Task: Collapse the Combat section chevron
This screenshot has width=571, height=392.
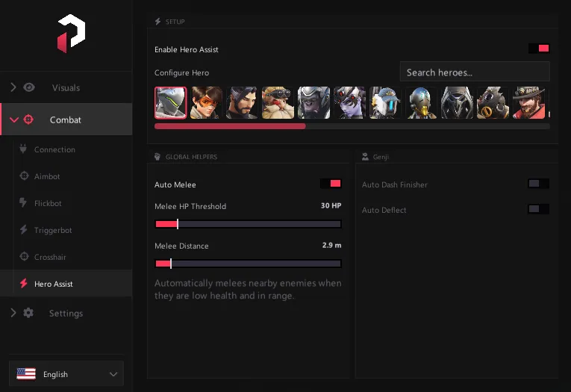Action: coord(14,119)
